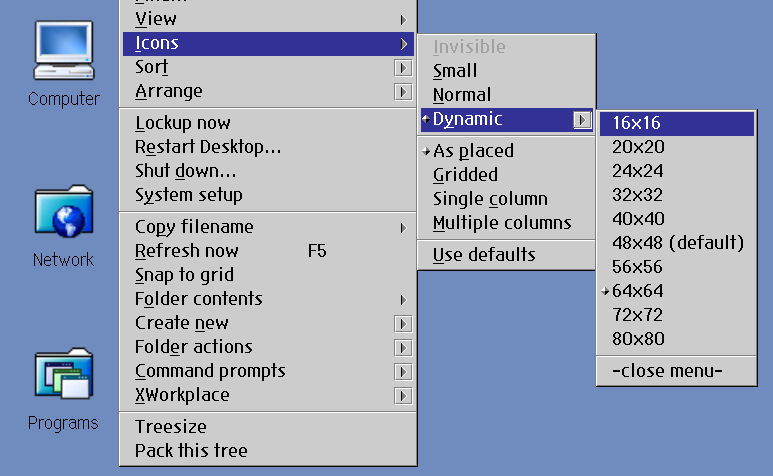
Task: Select Dynamic icon size mode
Action: pyautogui.click(x=467, y=119)
